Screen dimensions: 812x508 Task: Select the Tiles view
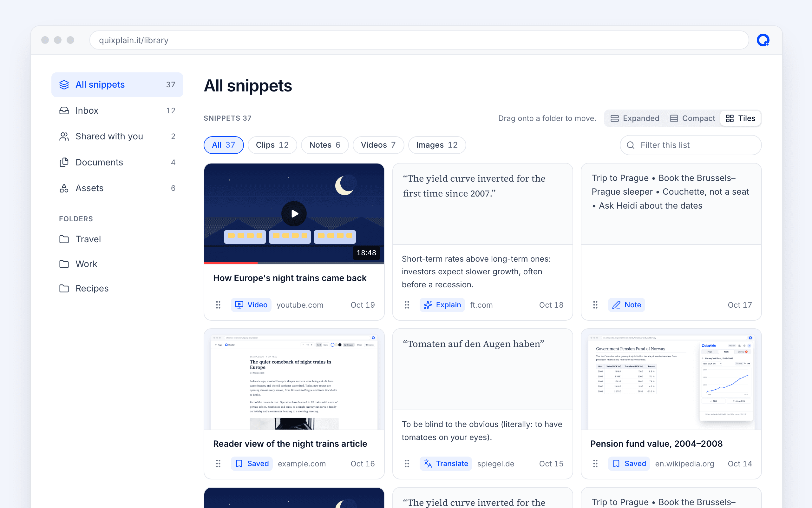coord(741,118)
